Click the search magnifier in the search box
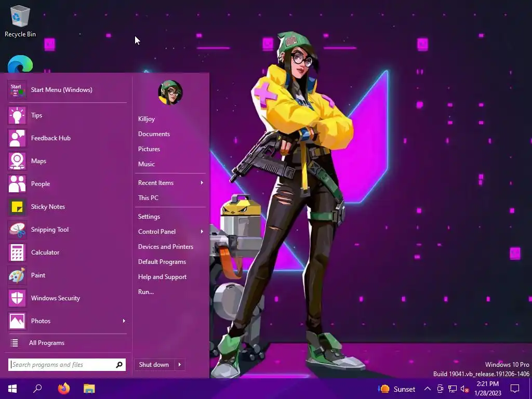This screenshot has width=532, height=399. point(119,365)
